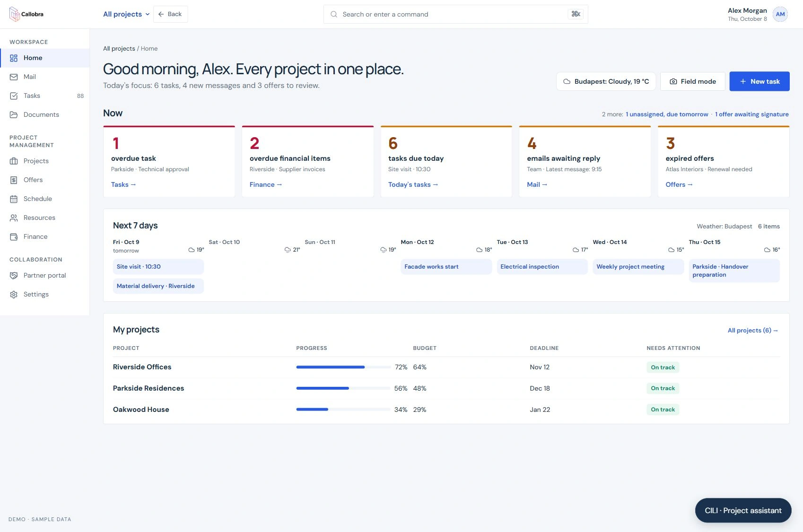Viewport: 803px width, 532px height.
Task: Focus the search or command field
Action: 456,14
